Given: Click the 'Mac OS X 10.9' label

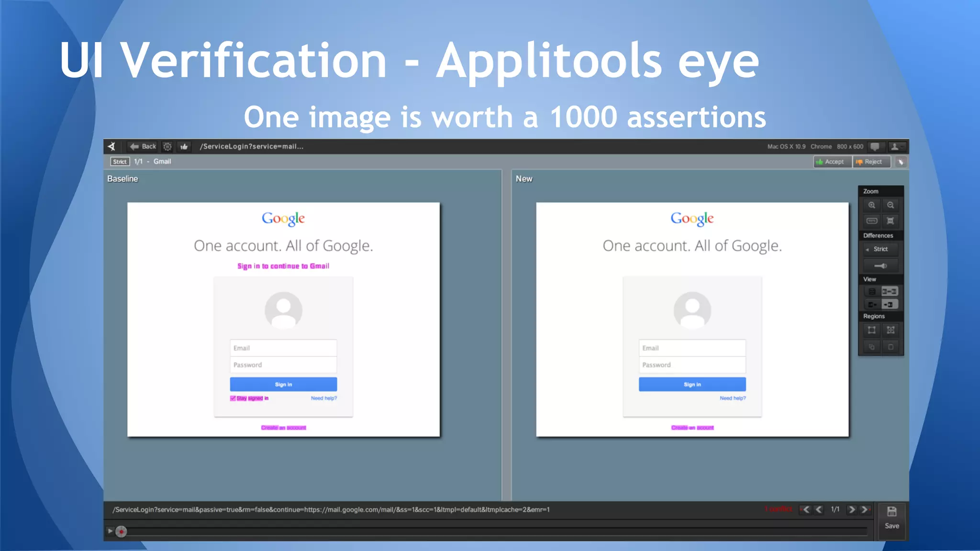Looking at the screenshot, I should point(786,147).
